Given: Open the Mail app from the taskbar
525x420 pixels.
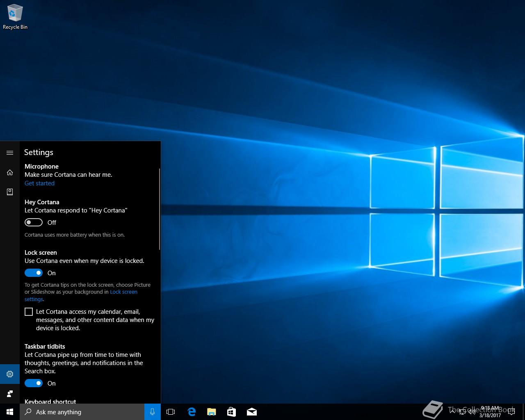Looking at the screenshot, I should pyautogui.click(x=252, y=412).
